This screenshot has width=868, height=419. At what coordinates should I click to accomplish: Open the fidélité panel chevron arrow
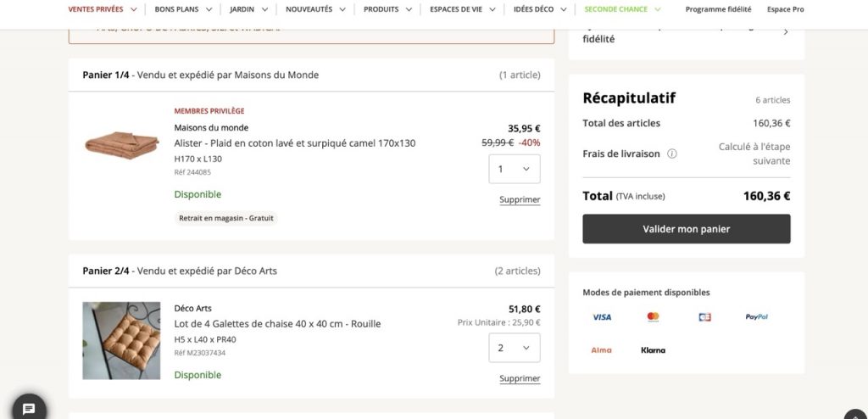786,32
